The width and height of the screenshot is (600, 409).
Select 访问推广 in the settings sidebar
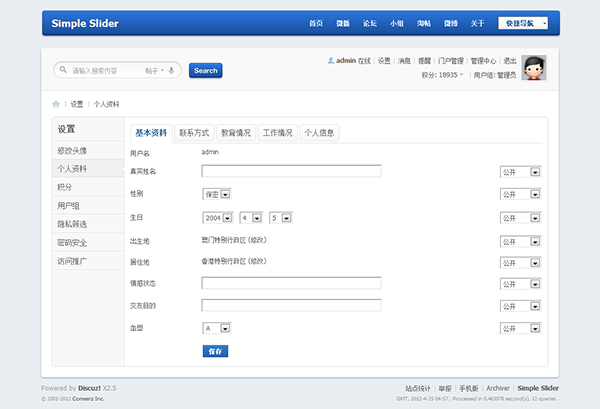[x=88, y=261]
